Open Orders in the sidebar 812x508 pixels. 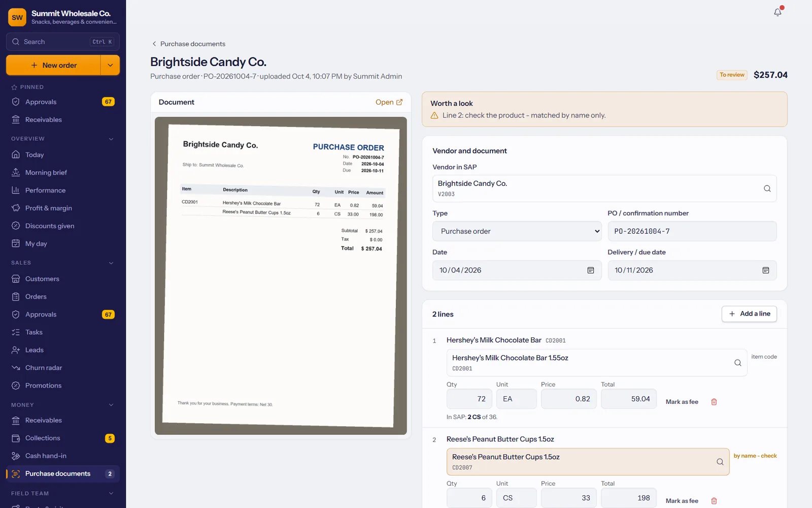(x=63, y=296)
